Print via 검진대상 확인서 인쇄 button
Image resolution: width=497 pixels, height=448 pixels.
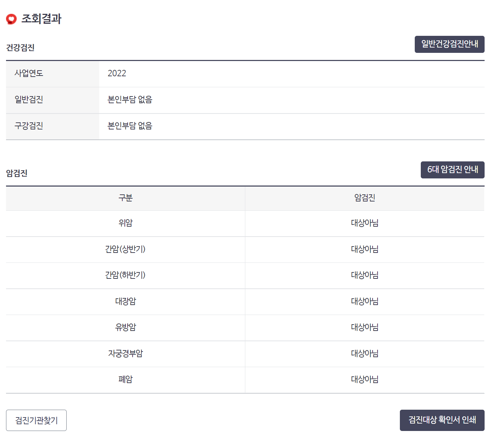coord(442,420)
